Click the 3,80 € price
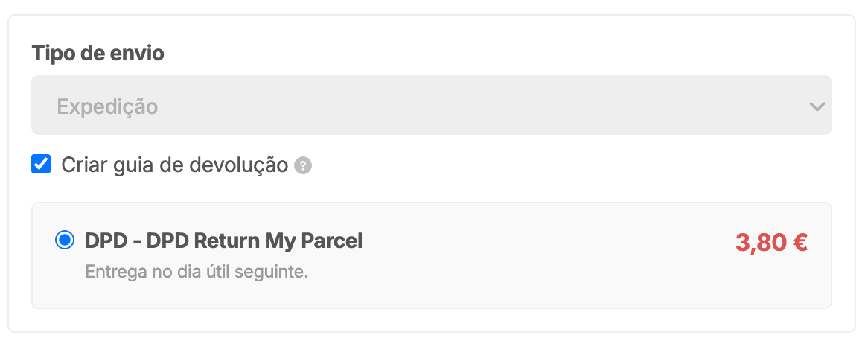The width and height of the screenshot is (868, 344). [772, 242]
